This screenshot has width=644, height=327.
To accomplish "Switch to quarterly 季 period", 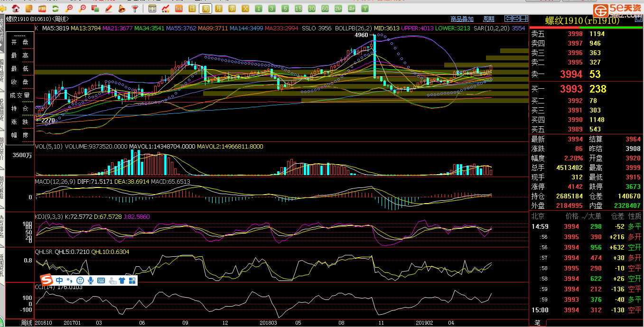I will [232, 9].
